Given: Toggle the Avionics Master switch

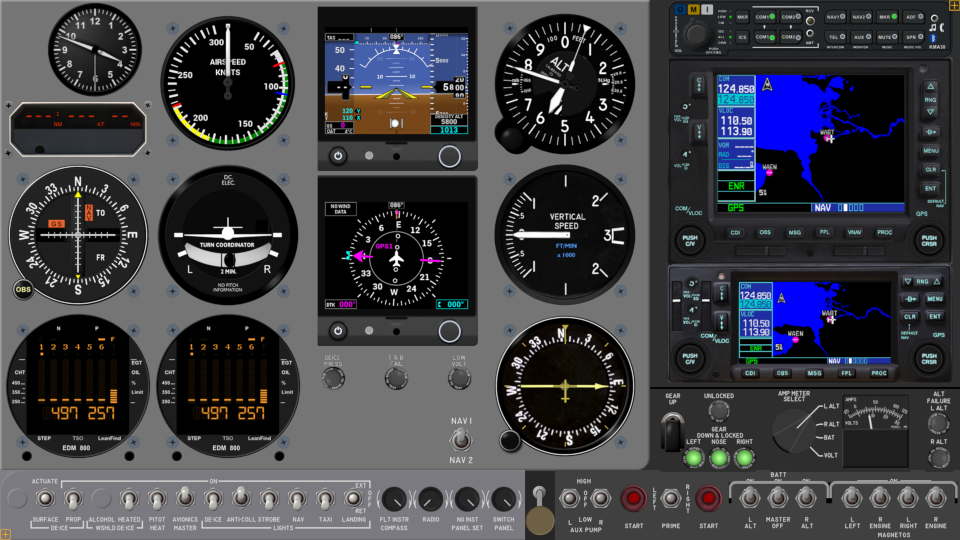Looking at the screenshot, I should (x=185, y=496).
